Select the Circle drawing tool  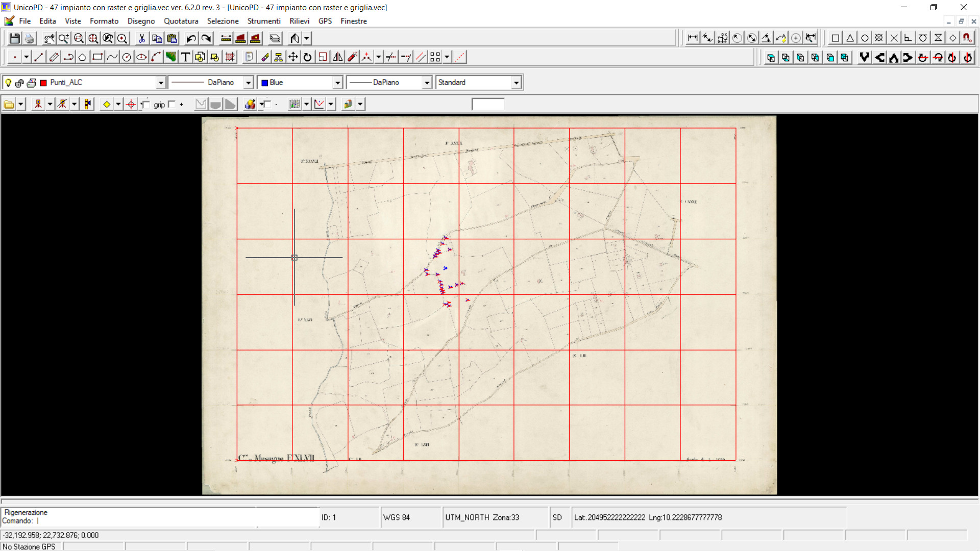click(x=127, y=57)
